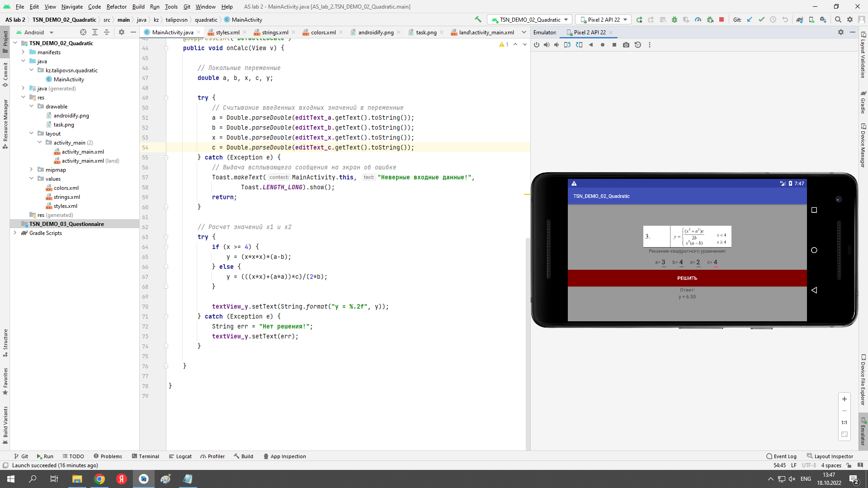Expand the Gradle Scripts node
Image resolution: width=868 pixels, height=488 pixels.
(x=15, y=233)
